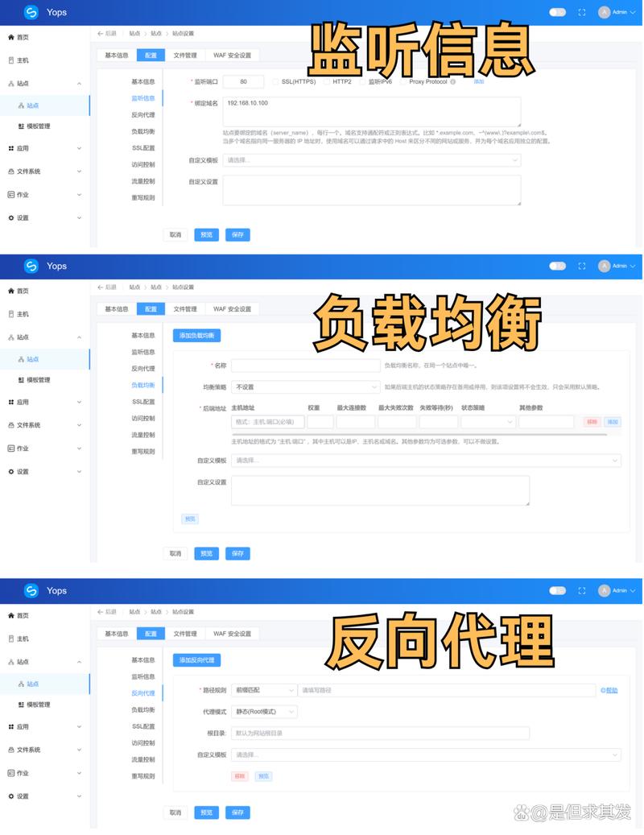644x835 pixels.
Task: Open the 路径规则 前缀匹配 dropdown
Action: pyautogui.click(x=266, y=691)
